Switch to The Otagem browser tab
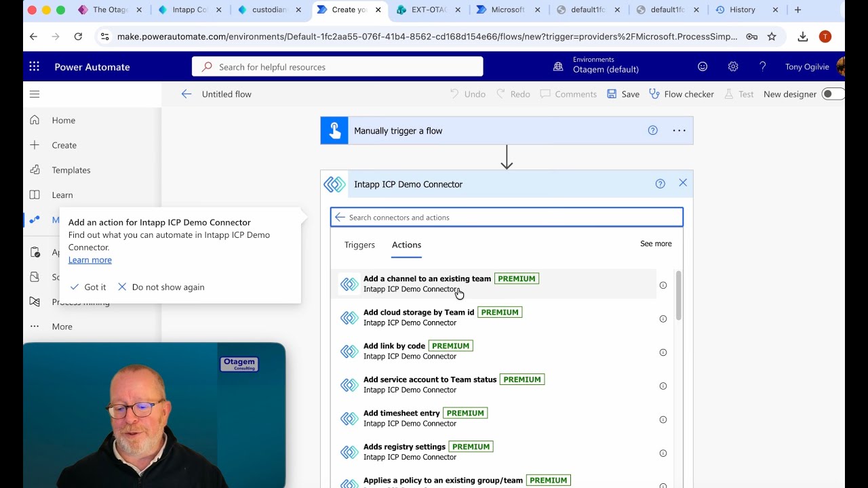This screenshot has width=868, height=488. pyautogui.click(x=111, y=9)
